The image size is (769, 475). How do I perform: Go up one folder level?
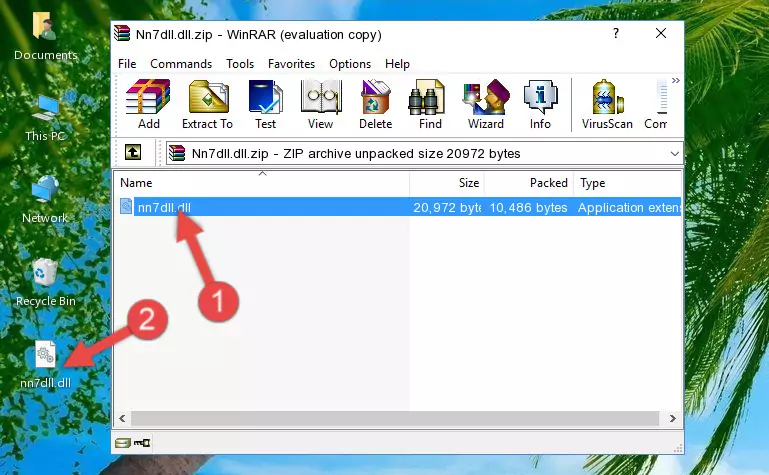click(x=133, y=152)
